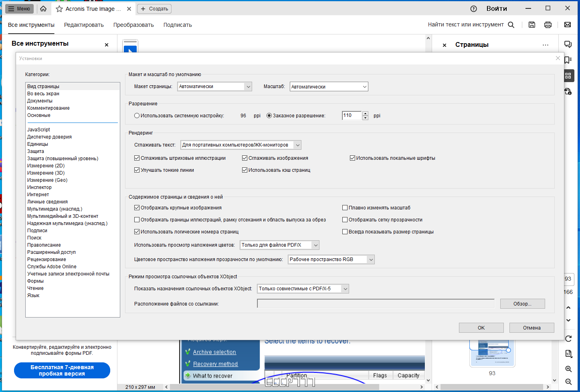Click the OK button
Screen dimensions: 580x392
pos(481,328)
